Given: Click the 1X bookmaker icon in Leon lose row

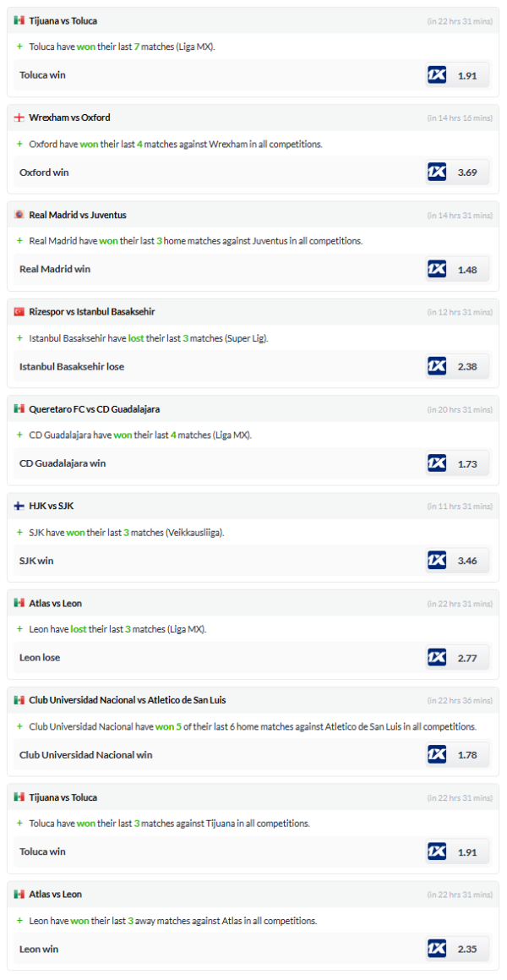Looking at the screenshot, I should coord(437,658).
